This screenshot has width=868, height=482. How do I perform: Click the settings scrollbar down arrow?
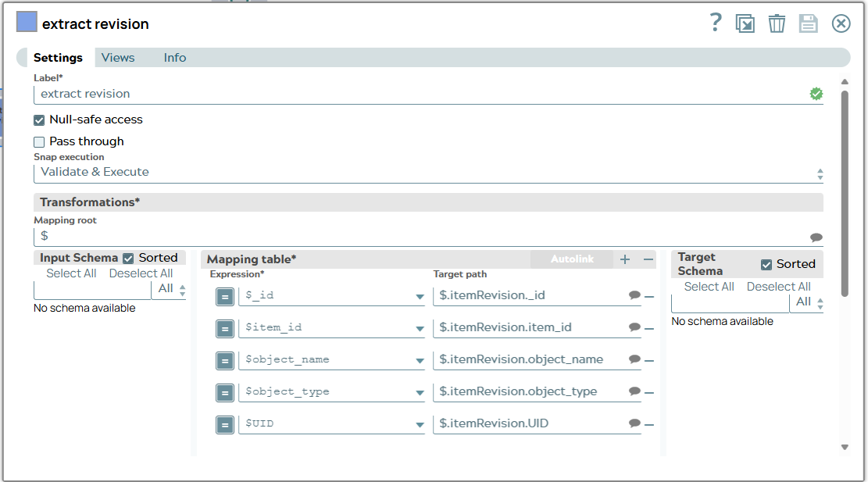pyautogui.click(x=845, y=447)
